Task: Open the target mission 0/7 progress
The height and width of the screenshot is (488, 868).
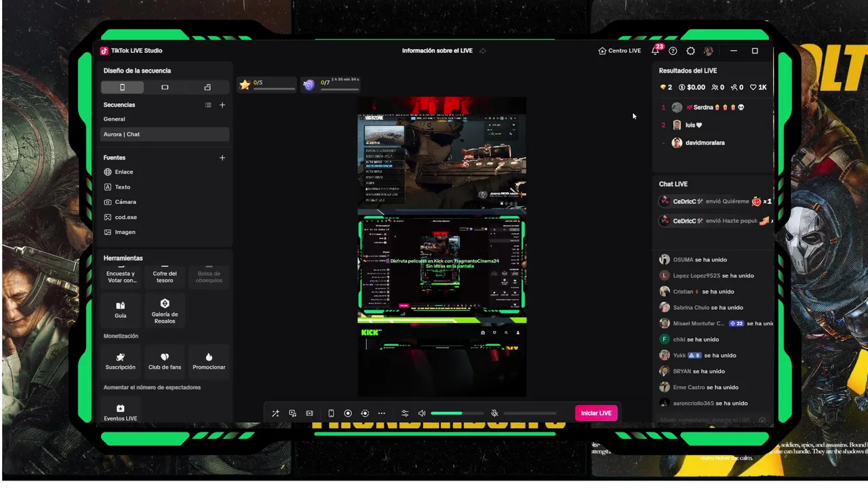Action: point(330,85)
